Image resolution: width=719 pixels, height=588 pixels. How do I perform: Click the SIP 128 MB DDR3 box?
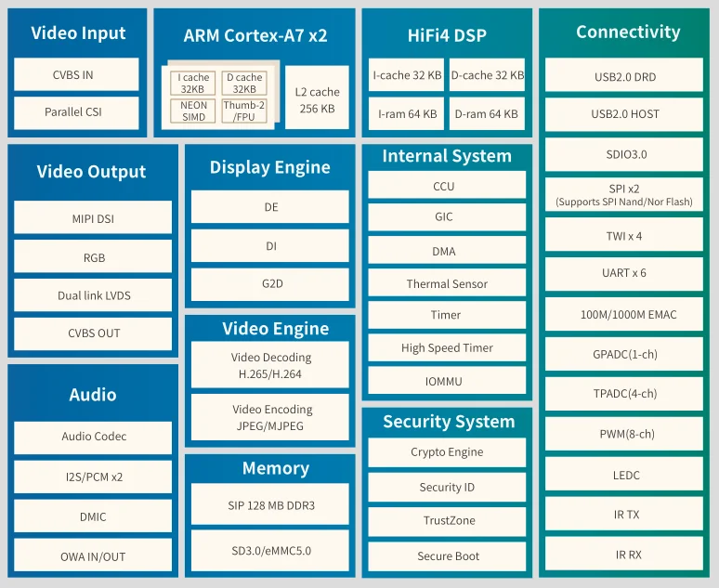click(270, 504)
